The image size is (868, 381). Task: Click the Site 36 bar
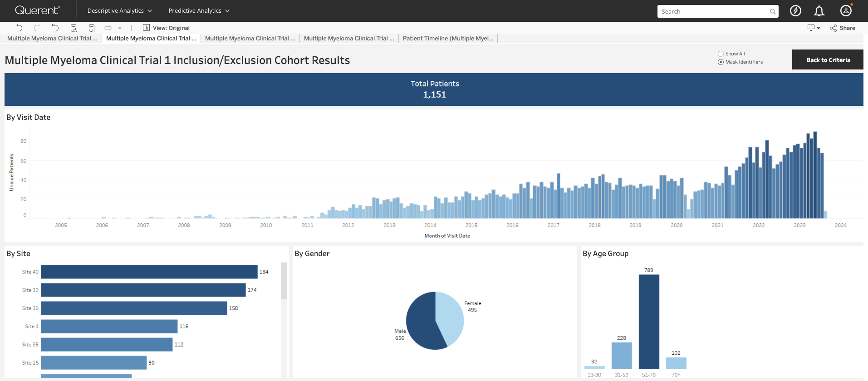coord(134,308)
